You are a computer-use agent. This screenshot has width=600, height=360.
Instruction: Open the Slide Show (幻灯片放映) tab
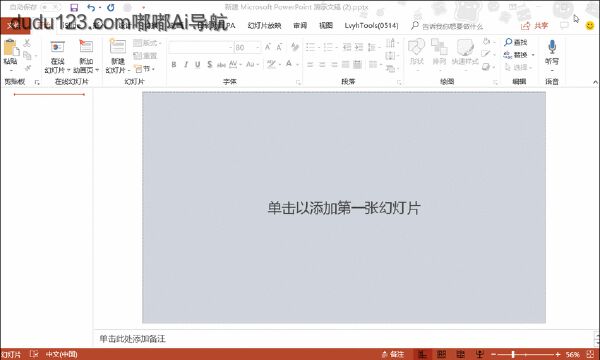point(264,26)
